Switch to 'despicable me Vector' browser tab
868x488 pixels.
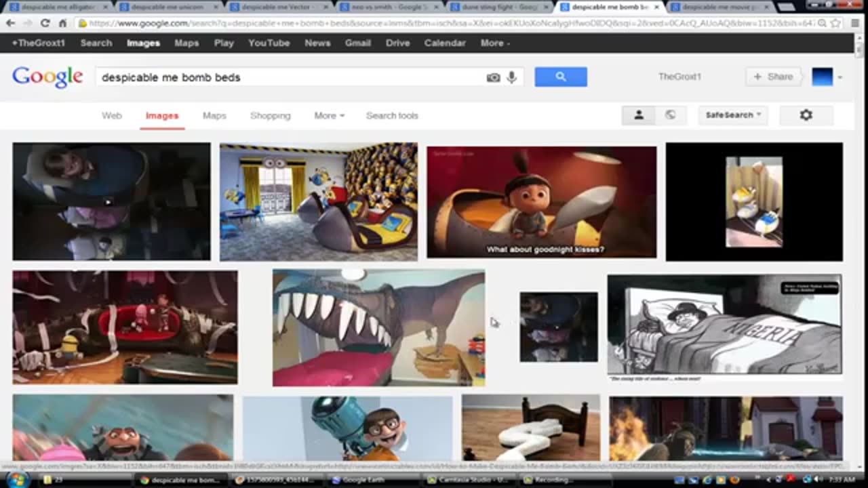pos(277,7)
